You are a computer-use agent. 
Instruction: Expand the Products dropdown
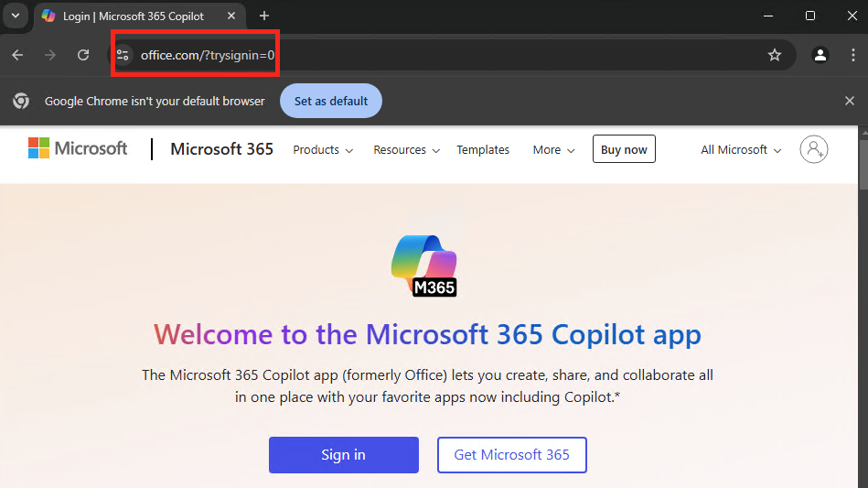(323, 150)
